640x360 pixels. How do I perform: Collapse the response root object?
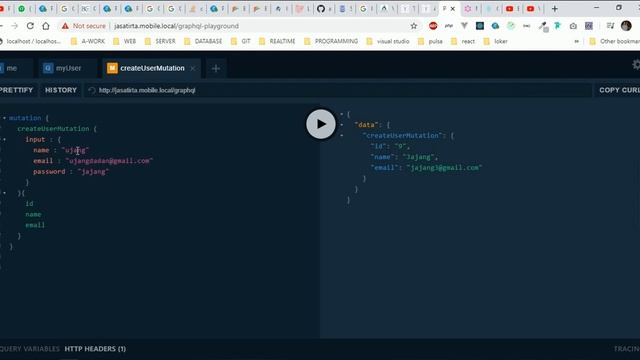(342, 114)
